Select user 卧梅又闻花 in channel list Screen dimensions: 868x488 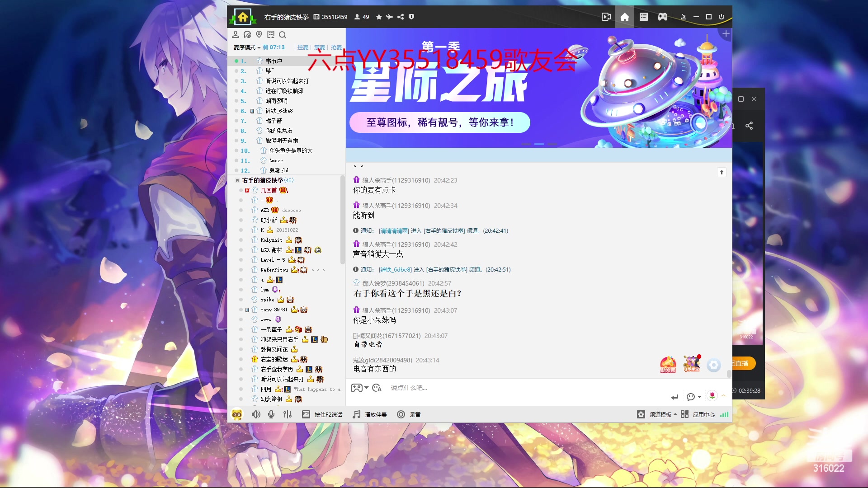point(274,349)
